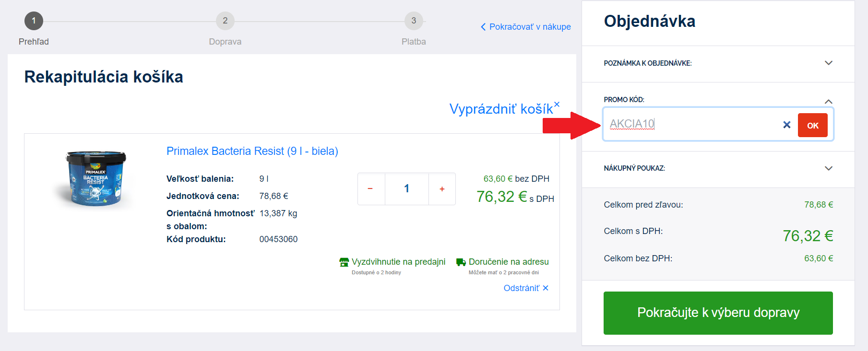Click Vyzdvihnutie na predajni text
This screenshot has width=868, height=351.
(399, 262)
